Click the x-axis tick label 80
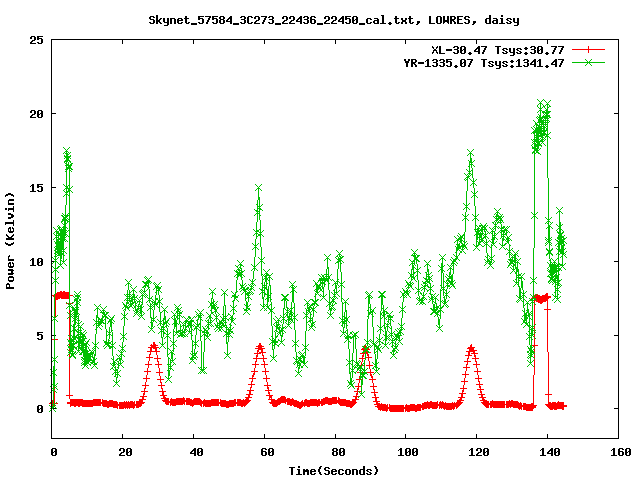The height and width of the screenshot is (480, 640). coord(336,453)
